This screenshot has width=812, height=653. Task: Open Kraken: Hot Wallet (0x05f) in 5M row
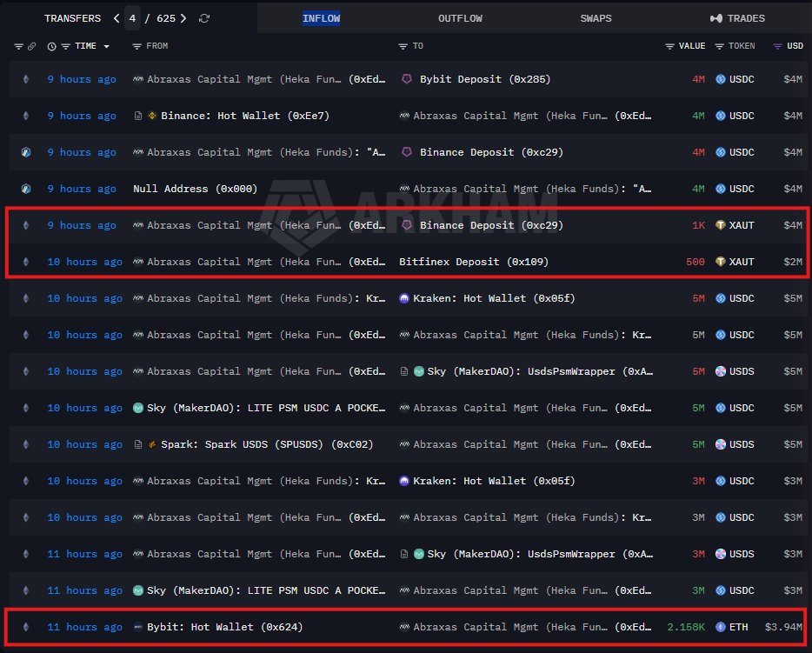(x=494, y=298)
